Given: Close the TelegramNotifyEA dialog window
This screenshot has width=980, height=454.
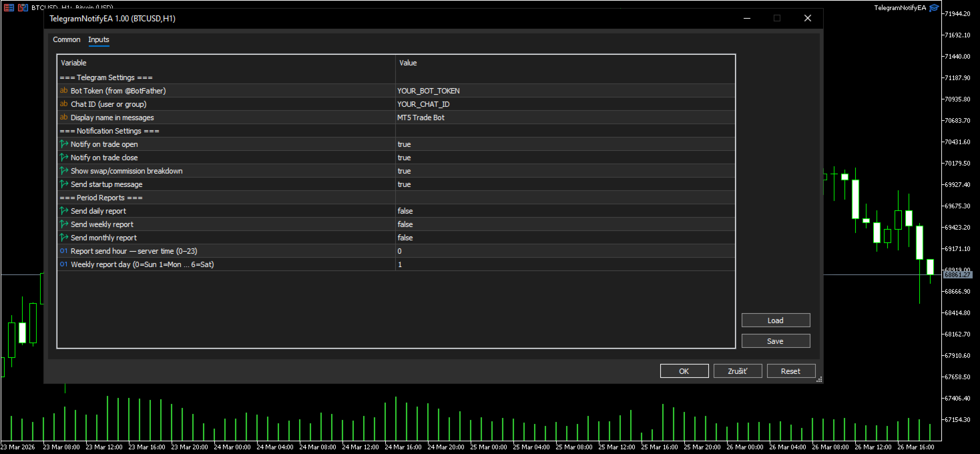Looking at the screenshot, I should (x=808, y=18).
